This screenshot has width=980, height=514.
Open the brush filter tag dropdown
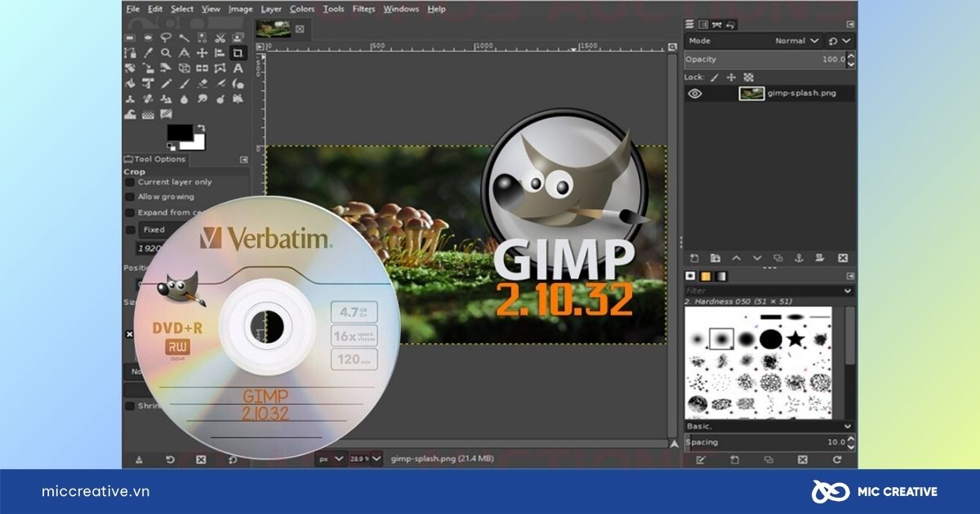tap(848, 290)
